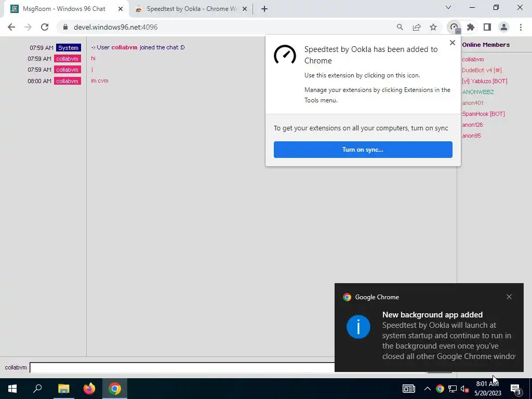Screen dimensions: 532x399
Task: Reload the current page
Action: point(45,27)
